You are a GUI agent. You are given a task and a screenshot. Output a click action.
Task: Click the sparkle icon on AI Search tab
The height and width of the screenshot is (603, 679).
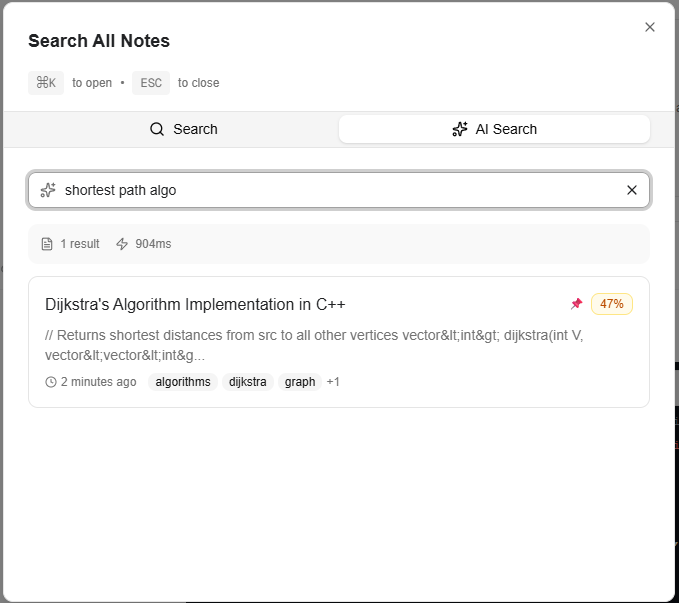click(x=460, y=129)
